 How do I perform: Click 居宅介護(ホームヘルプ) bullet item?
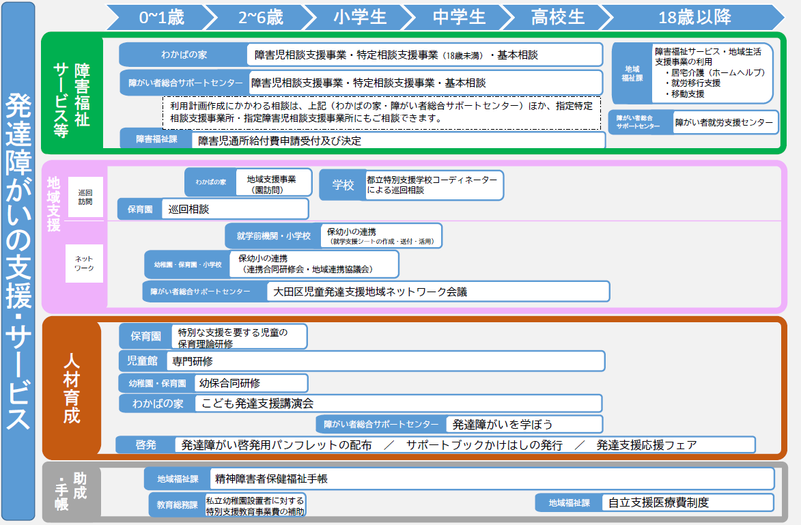click(715, 73)
